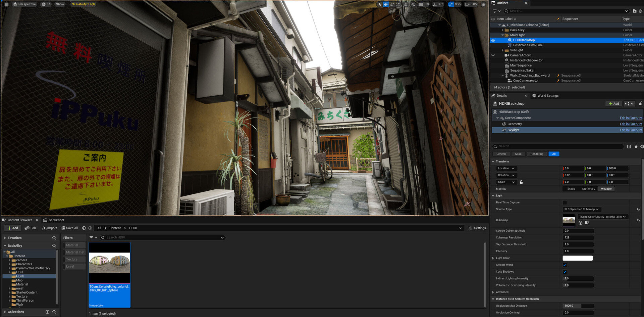Select the rotate transform tool in viewport
This screenshot has width=644, height=317.
tap(392, 4)
